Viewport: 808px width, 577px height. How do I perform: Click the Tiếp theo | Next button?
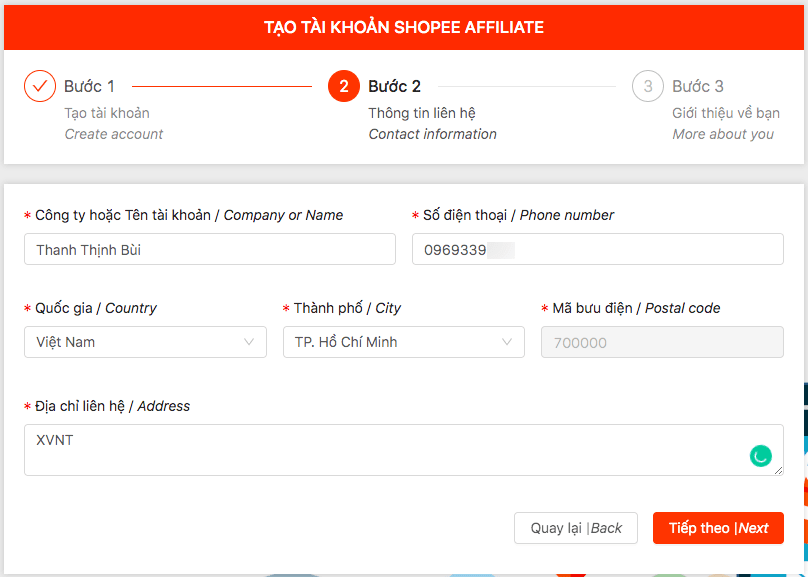pyautogui.click(x=718, y=528)
